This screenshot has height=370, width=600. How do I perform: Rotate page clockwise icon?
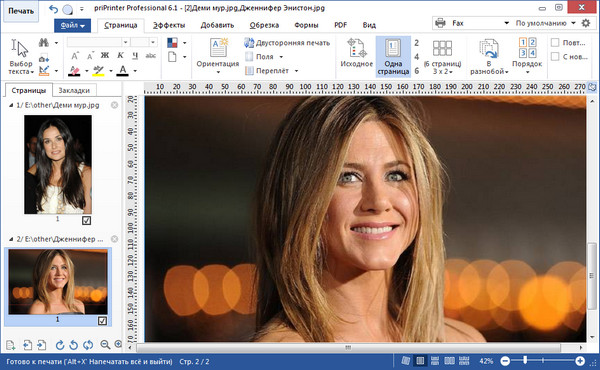(x=60, y=345)
